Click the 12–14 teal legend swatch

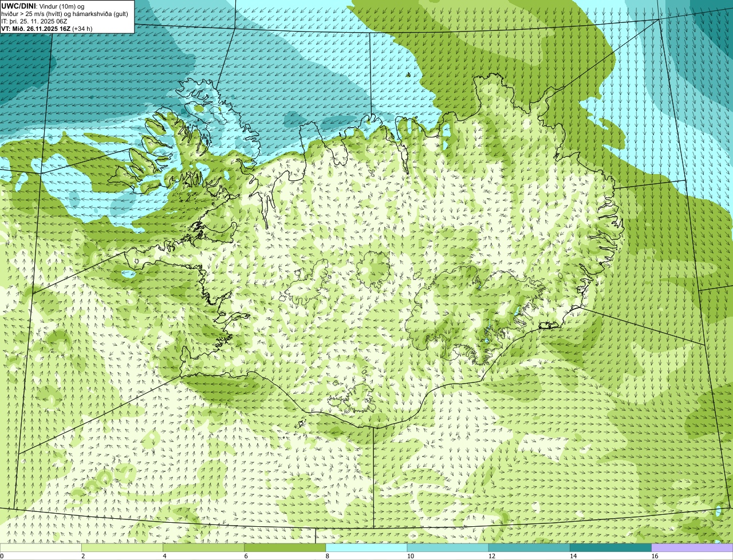click(529, 547)
